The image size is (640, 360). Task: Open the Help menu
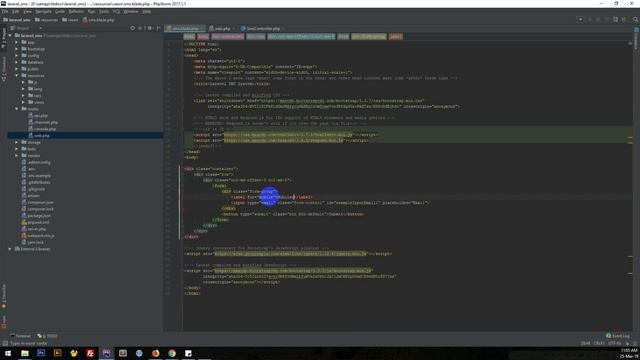(x=147, y=11)
